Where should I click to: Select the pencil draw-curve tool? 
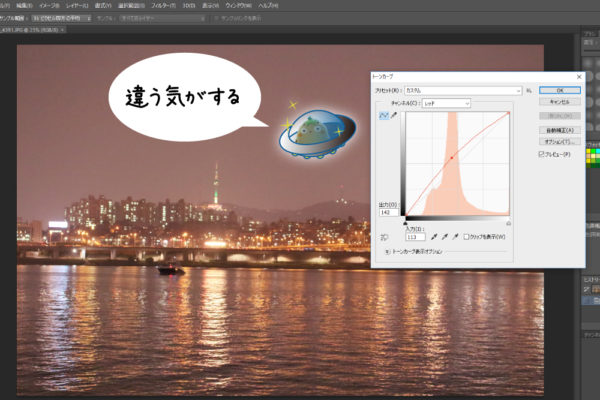pyautogui.click(x=391, y=117)
